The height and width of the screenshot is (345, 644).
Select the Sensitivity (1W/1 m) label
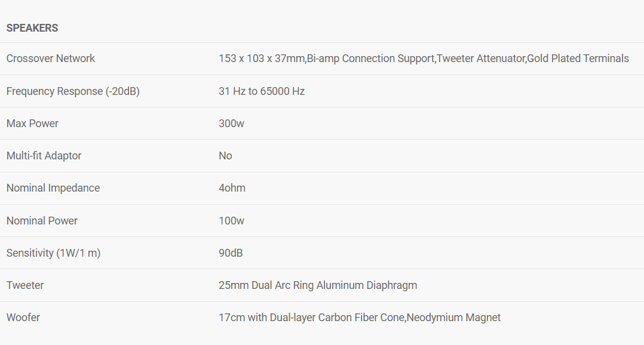click(53, 253)
